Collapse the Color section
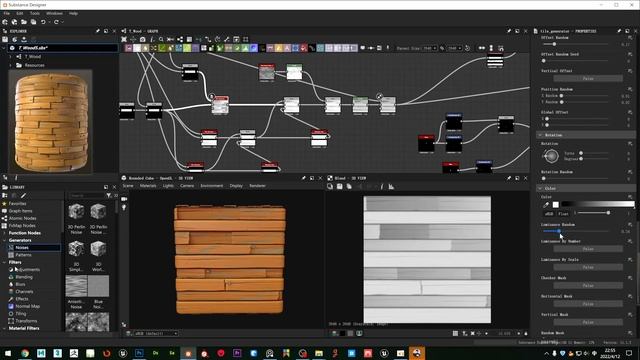 click(540, 189)
